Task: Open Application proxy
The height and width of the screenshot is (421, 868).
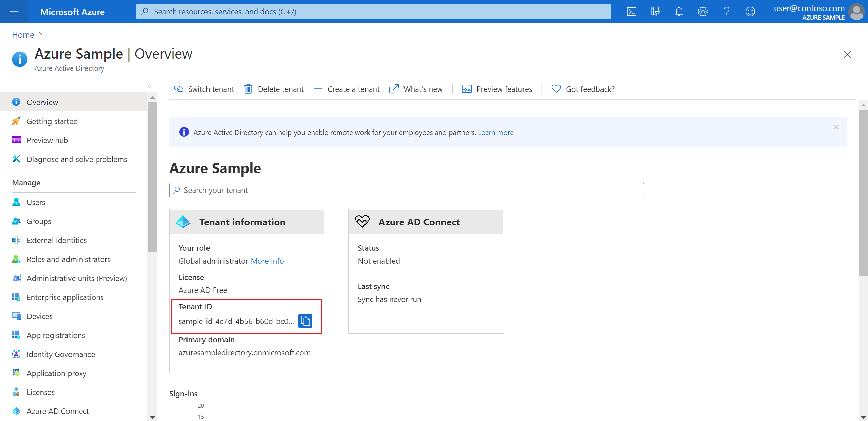Action: click(74, 373)
